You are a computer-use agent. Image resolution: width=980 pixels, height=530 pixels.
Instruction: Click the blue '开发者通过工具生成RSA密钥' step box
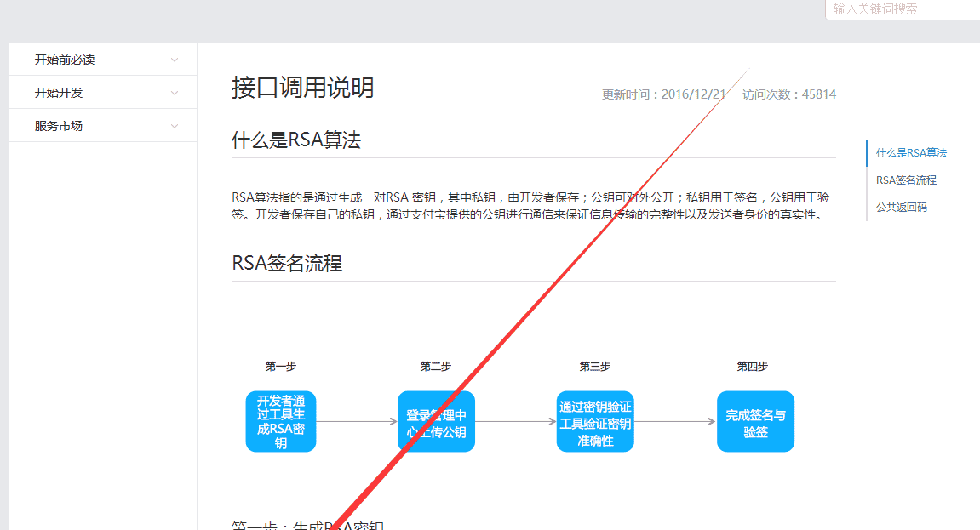(x=280, y=421)
